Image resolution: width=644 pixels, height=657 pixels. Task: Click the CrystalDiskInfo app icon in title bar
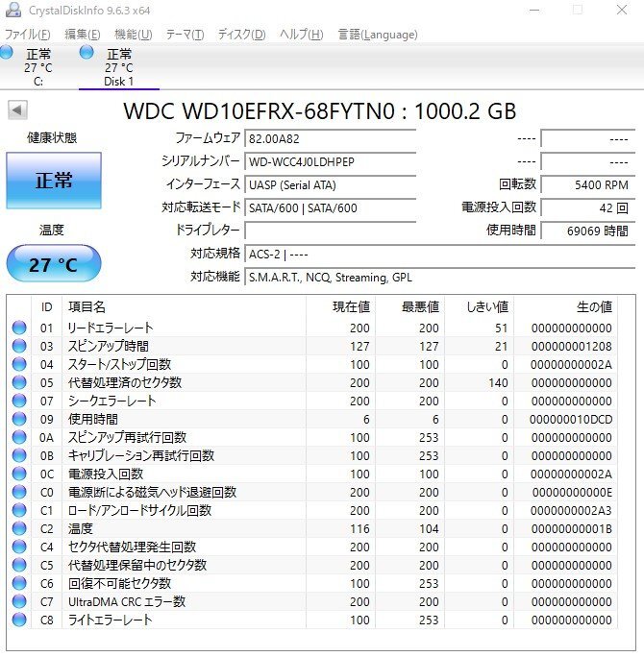pyautogui.click(x=13, y=10)
